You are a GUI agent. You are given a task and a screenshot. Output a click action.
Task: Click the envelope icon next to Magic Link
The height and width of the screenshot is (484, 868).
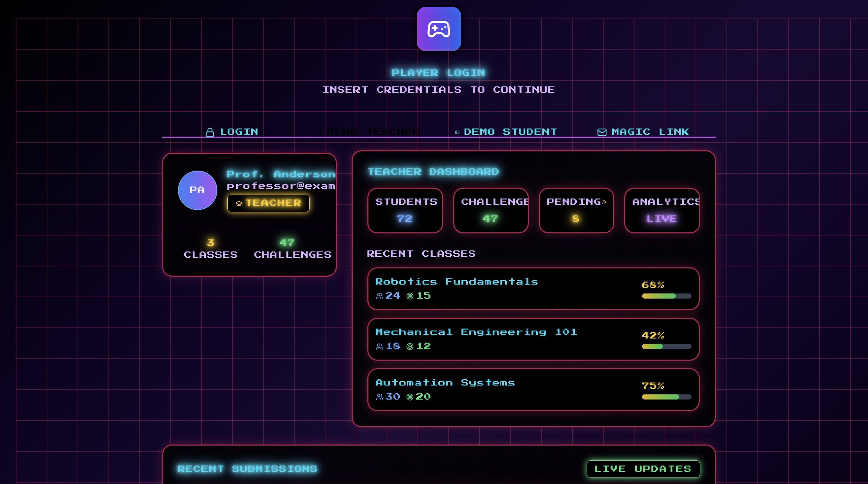pos(602,132)
